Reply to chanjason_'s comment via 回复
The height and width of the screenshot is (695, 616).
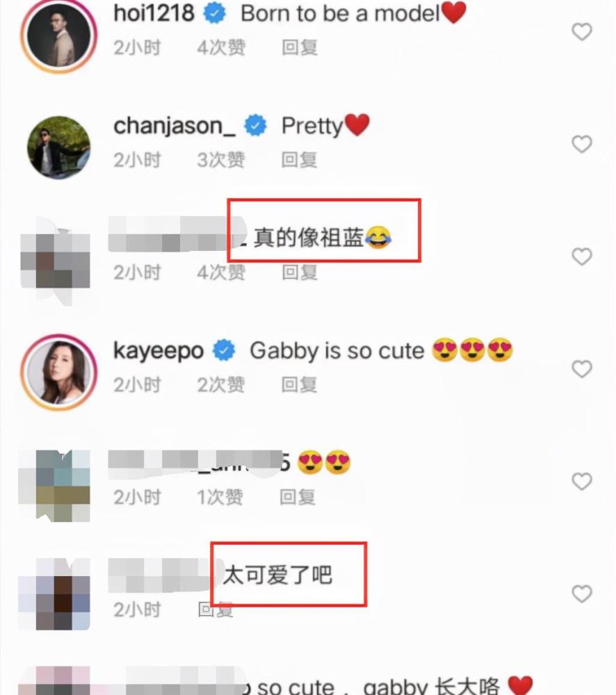[300, 160]
